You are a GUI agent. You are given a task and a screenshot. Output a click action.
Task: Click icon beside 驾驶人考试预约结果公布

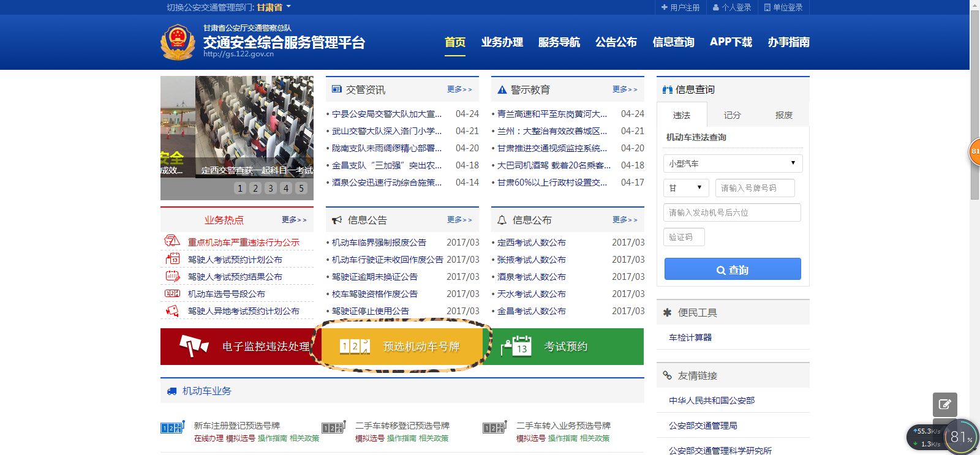pyautogui.click(x=173, y=276)
